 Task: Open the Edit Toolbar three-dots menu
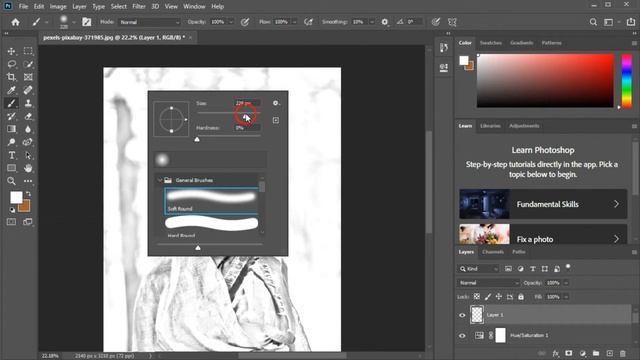point(28,181)
